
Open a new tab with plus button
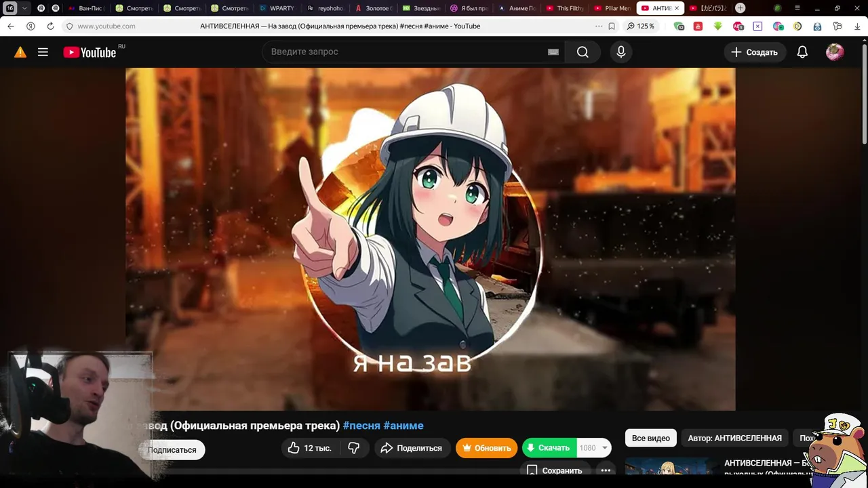point(741,8)
